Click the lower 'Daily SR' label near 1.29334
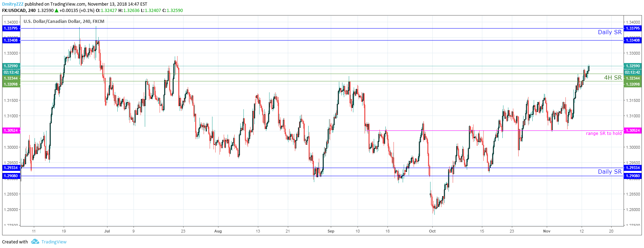The height and width of the screenshot is (248, 644). pos(609,172)
